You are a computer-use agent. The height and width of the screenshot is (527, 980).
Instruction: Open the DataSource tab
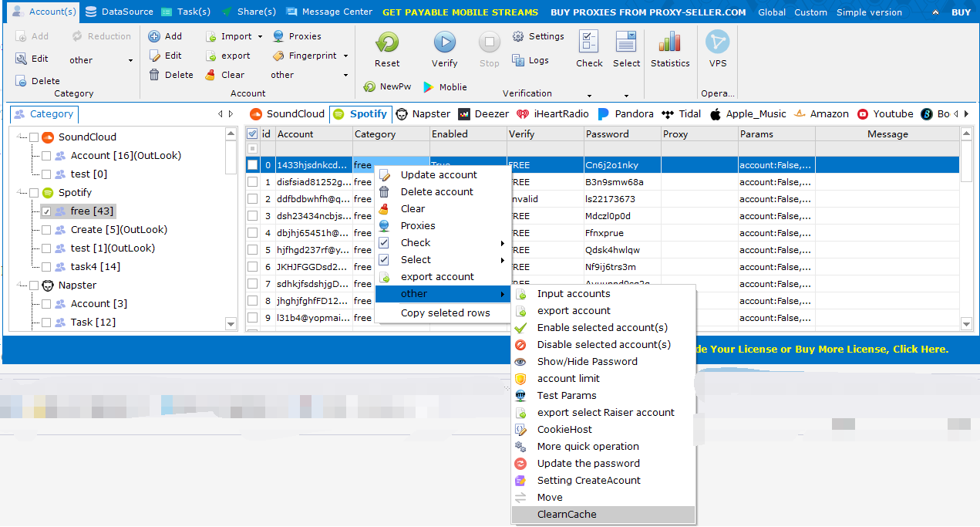click(120, 12)
